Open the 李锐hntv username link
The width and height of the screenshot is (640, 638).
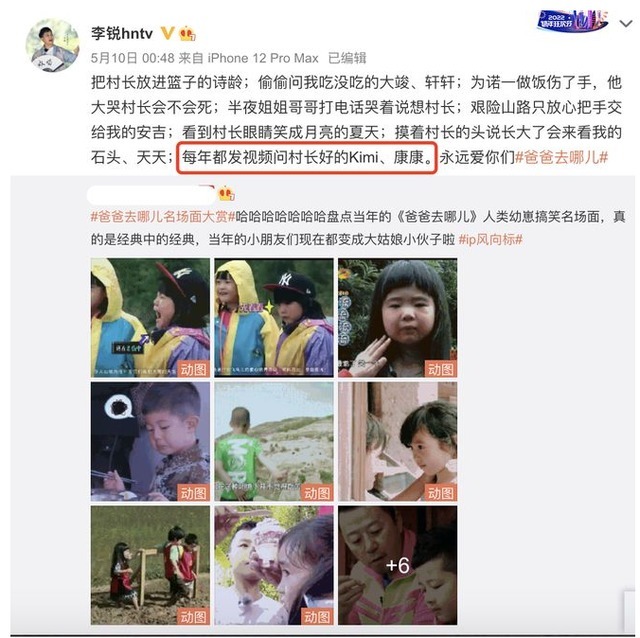(x=122, y=33)
